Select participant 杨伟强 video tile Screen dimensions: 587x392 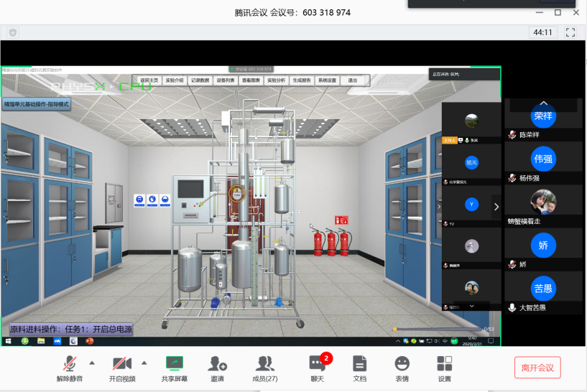coord(542,159)
